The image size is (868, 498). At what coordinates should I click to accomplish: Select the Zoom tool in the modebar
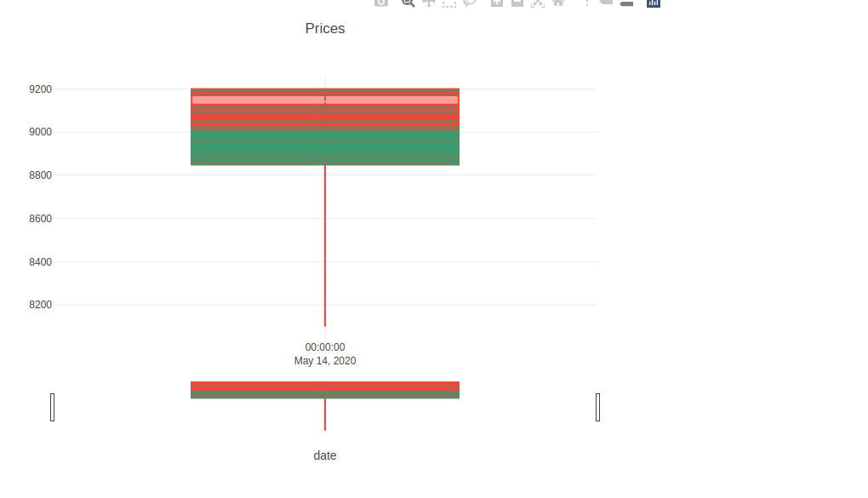click(408, 3)
